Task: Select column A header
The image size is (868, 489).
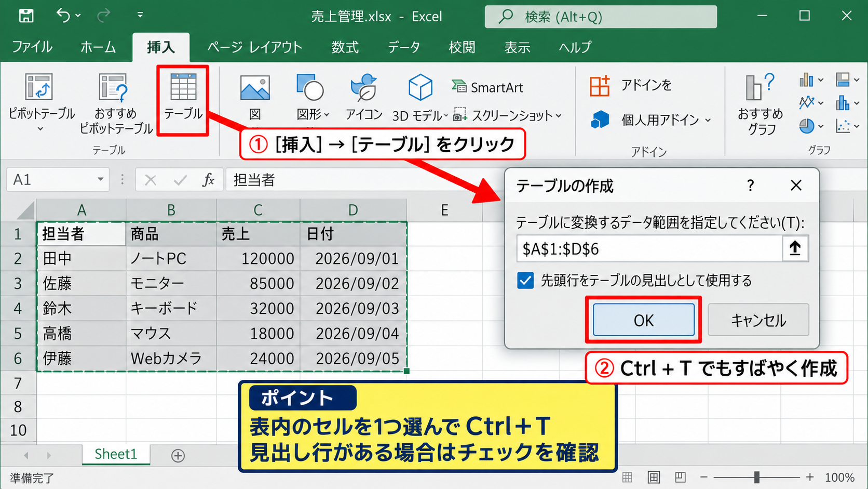Action: coord(82,210)
